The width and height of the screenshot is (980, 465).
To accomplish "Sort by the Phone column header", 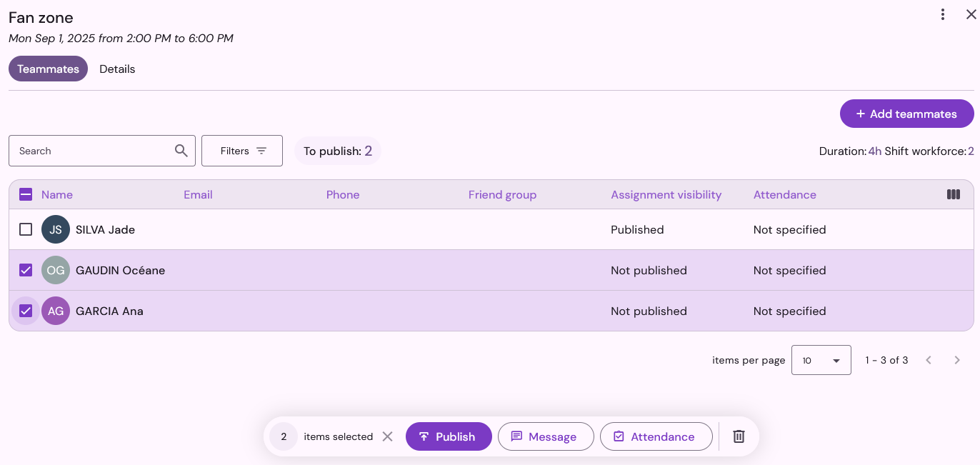I will [343, 194].
